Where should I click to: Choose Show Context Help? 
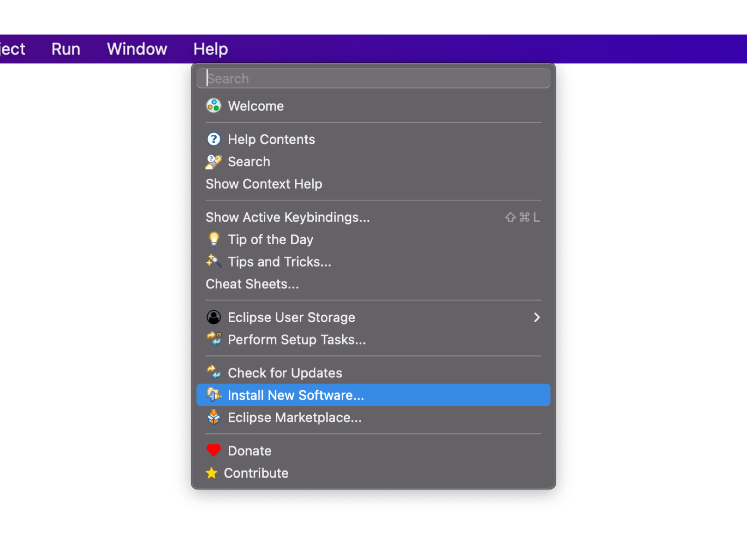(264, 184)
